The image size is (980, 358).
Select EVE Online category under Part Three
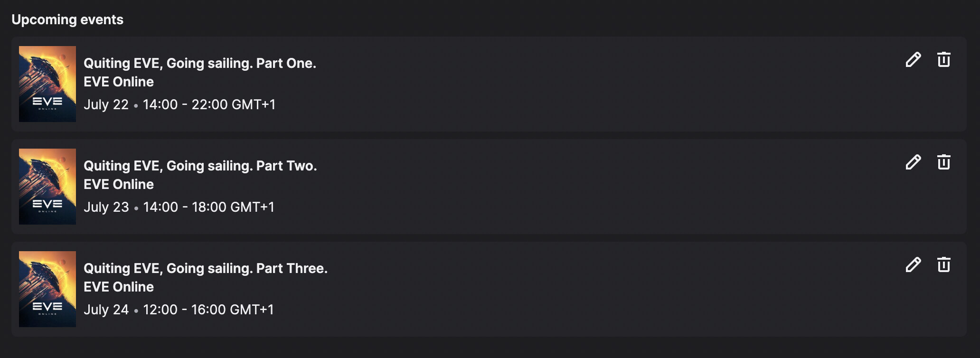click(119, 287)
